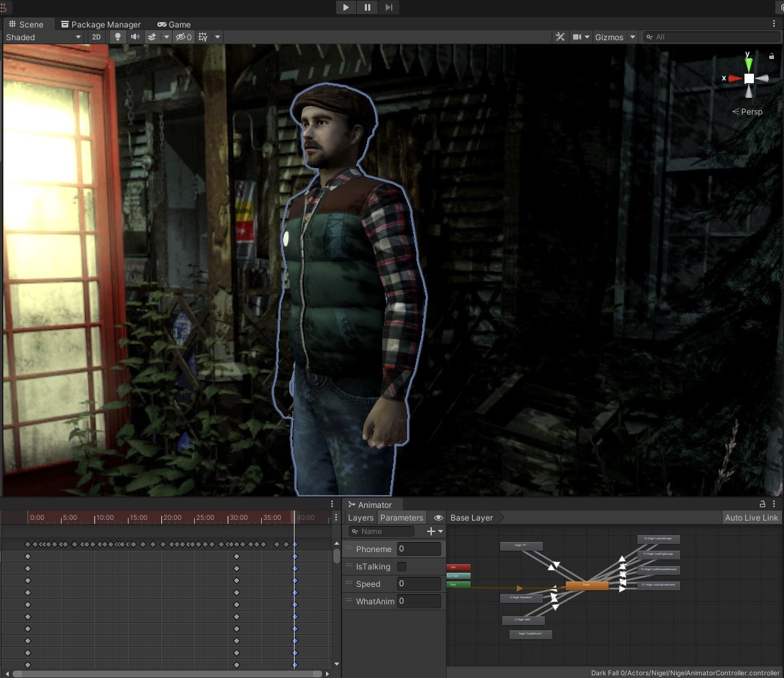
Task: Click the green Y axis gizmo cone
Action: pos(749,64)
